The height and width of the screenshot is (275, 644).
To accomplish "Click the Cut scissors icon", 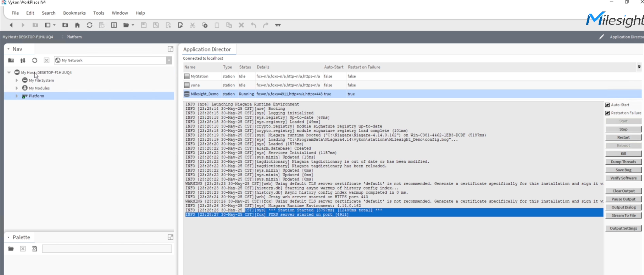I will pos(193,25).
